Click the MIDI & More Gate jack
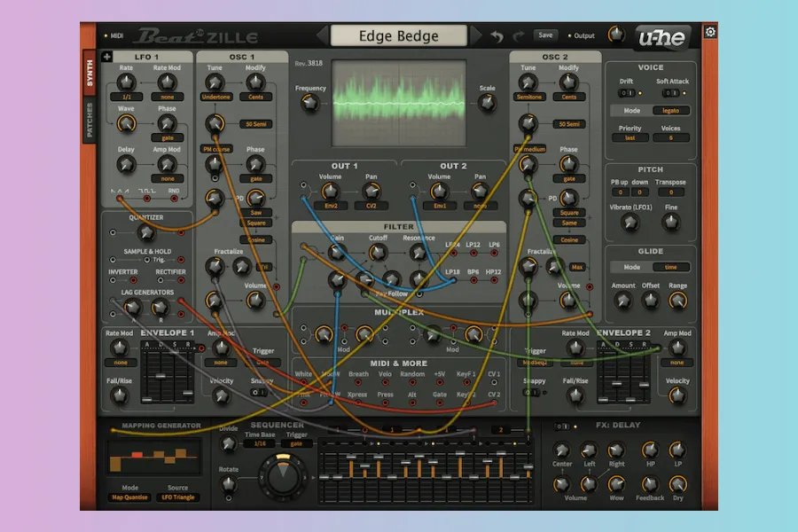The width and height of the screenshot is (798, 532). pos(439,403)
